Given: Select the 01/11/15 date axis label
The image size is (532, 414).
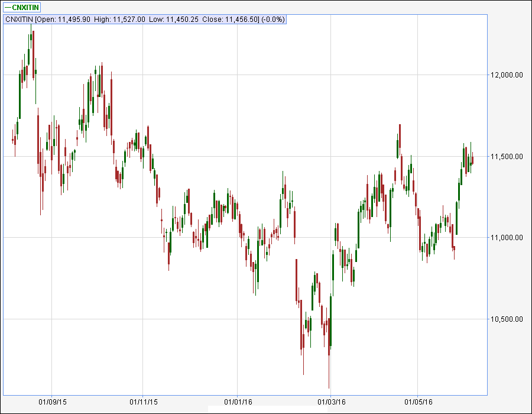Looking at the screenshot, I should click(144, 400).
